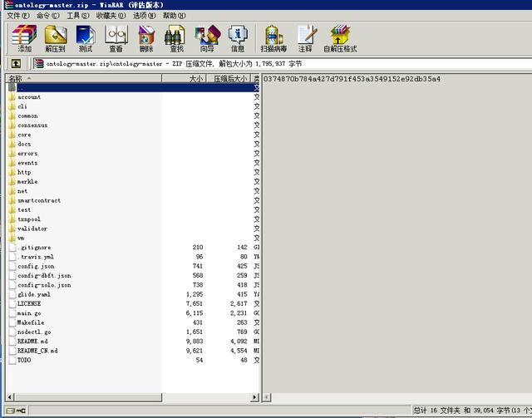Open the Tools (工具) menu

[x=77, y=16]
